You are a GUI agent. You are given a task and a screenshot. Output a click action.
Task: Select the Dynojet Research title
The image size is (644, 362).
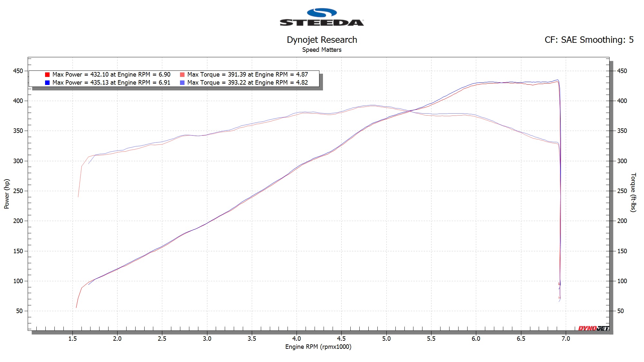322,40
